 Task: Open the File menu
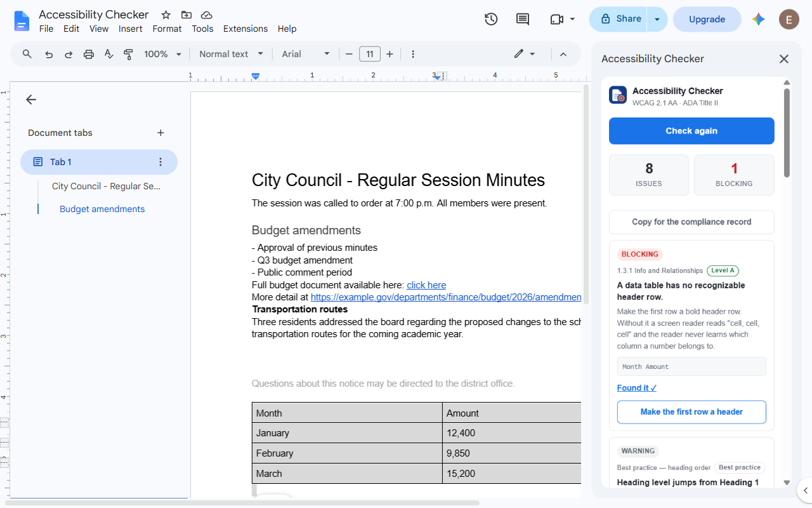click(x=46, y=29)
